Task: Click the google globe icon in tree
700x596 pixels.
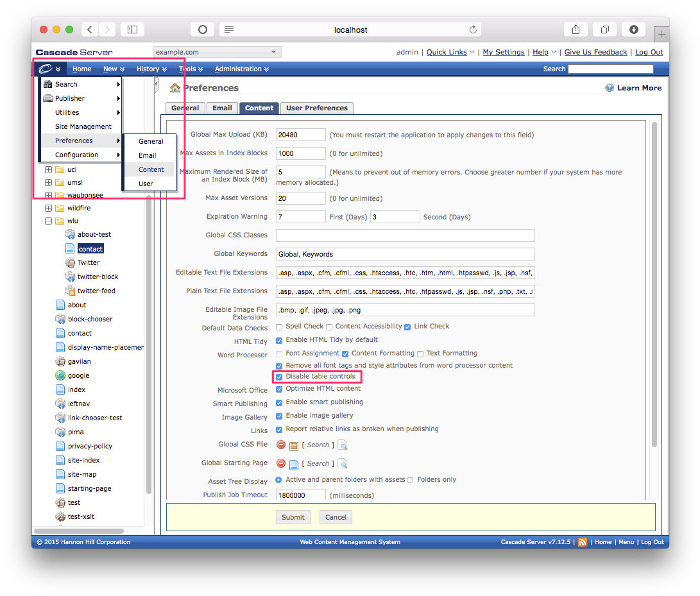Action: tap(60, 375)
